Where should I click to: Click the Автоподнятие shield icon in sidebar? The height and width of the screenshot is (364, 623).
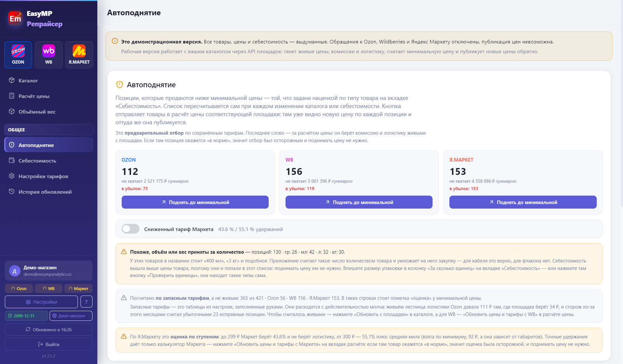12,145
